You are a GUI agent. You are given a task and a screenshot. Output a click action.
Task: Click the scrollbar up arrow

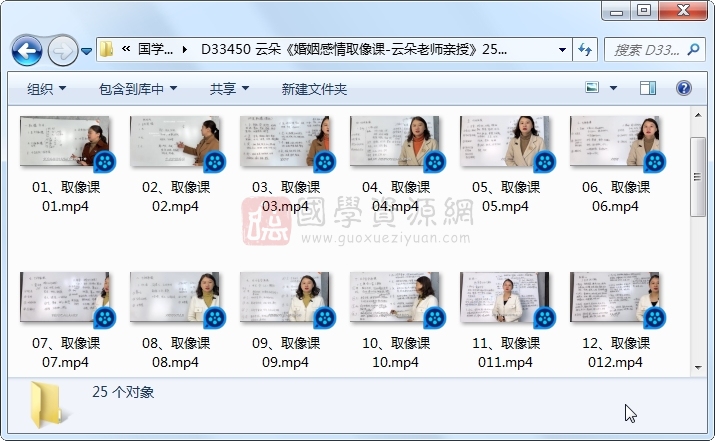[x=698, y=115]
